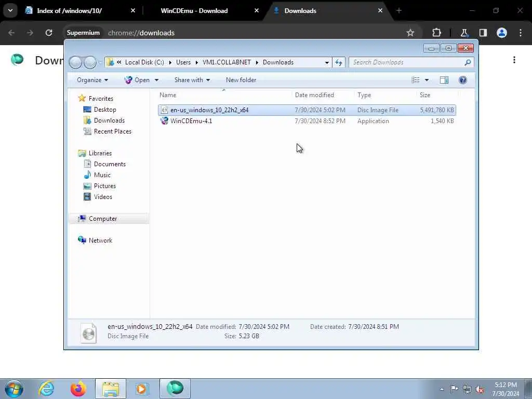Launch Firefox from taskbar
532x399 pixels.
tap(78, 389)
